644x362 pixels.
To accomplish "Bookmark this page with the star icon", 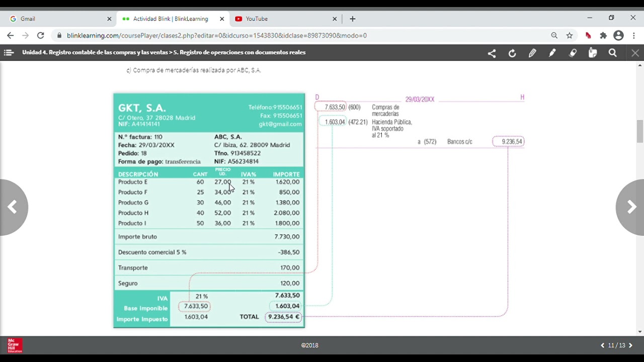I will click(570, 36).
